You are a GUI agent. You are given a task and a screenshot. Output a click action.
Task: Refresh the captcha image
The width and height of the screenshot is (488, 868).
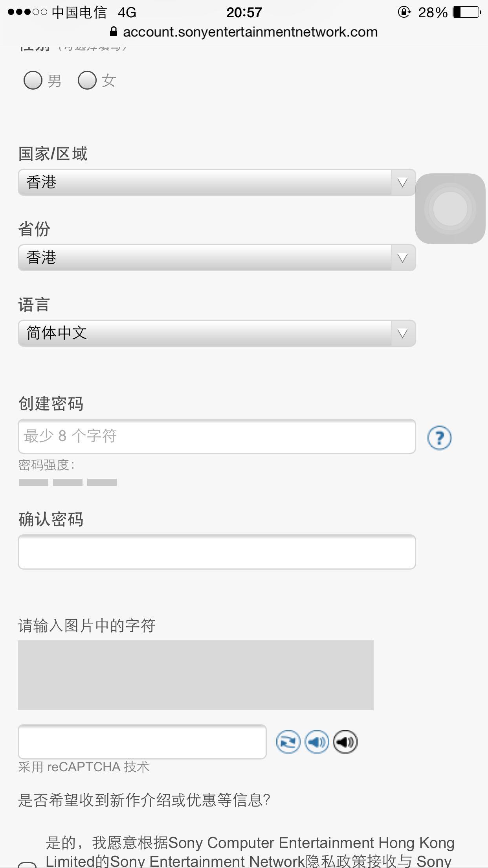289,741
